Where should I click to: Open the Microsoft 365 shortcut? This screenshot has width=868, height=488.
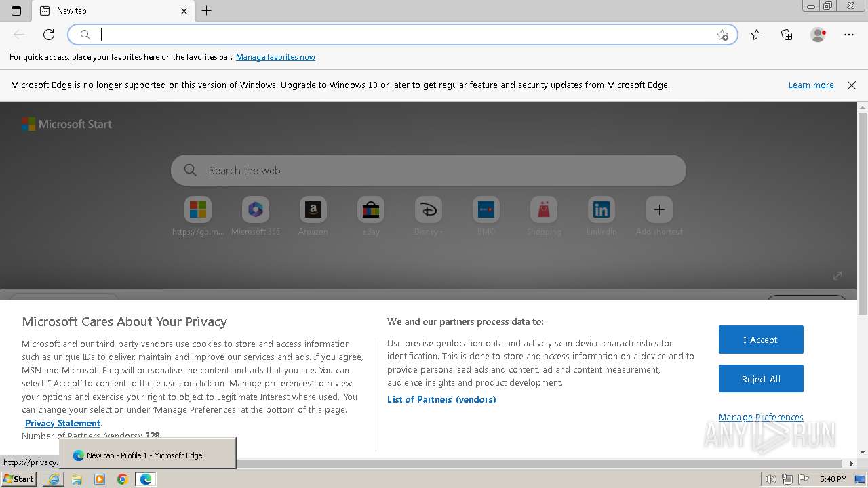coord(256,217)
